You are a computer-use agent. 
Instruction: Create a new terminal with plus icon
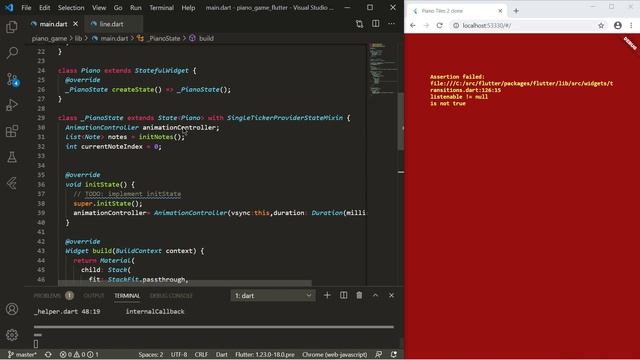point(327,295)
